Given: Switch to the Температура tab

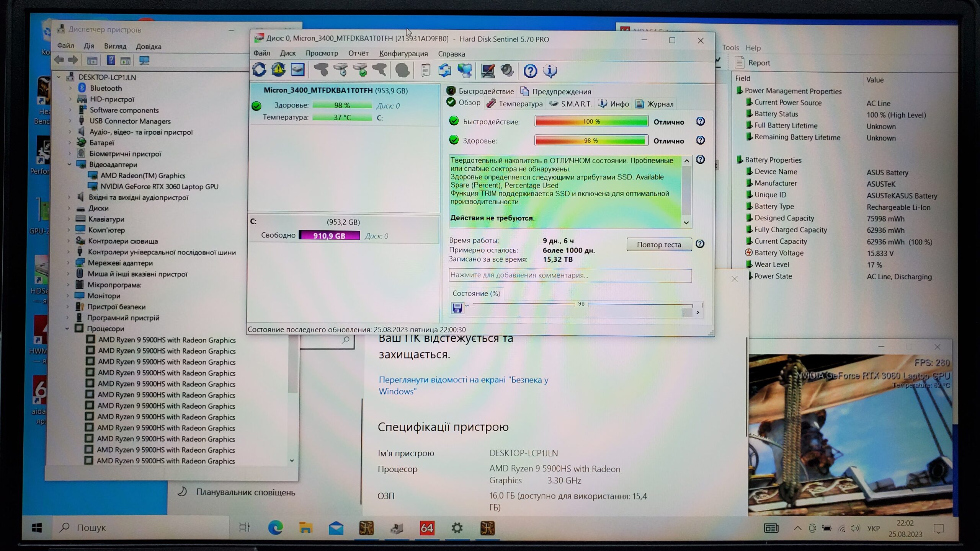Looking at the screenshot, I should pos(515,104).
